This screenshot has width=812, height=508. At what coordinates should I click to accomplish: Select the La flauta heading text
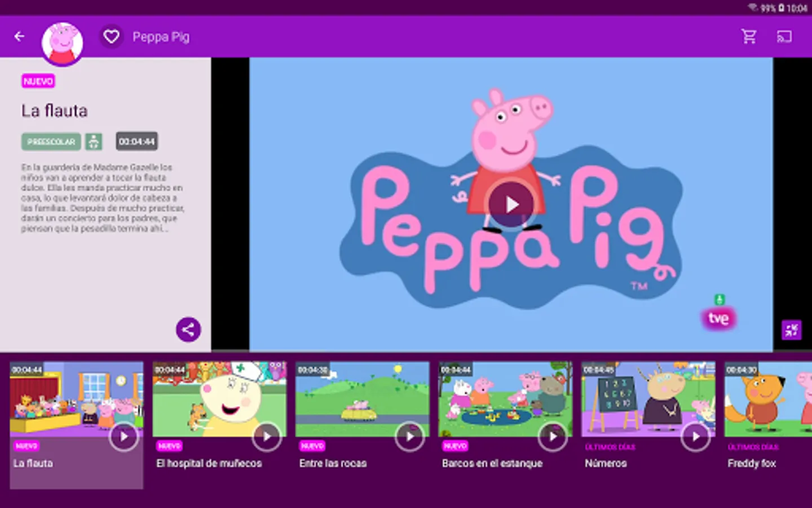55,111
